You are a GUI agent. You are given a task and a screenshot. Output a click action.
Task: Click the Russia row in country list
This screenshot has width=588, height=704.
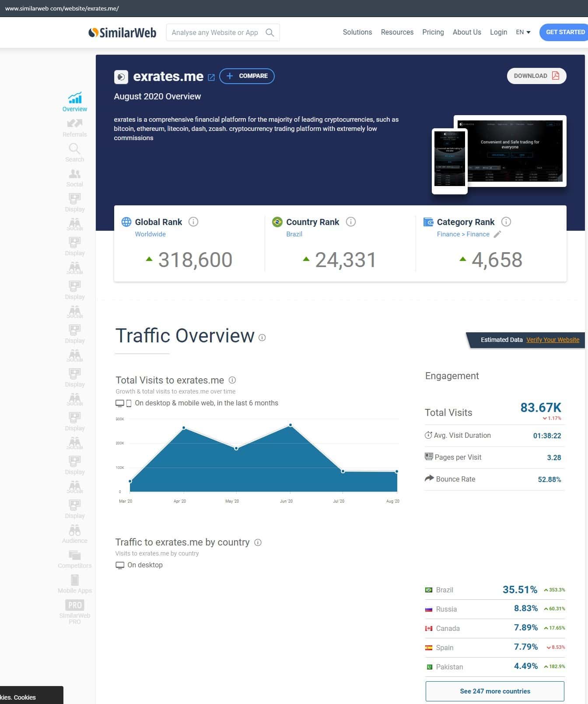pyautogui.click(x=495, y=609)
